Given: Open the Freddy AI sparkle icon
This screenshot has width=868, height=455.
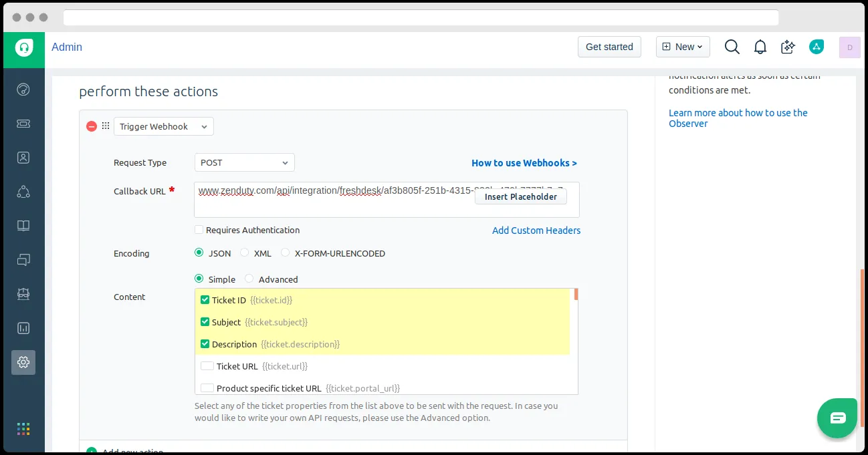Looking at the screenshot, I should pyautogui.click(x=788, y=47).
